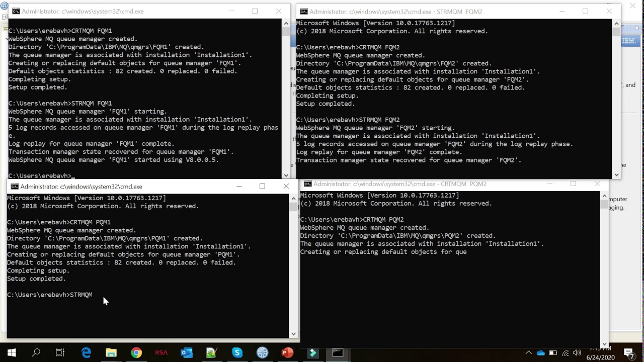Close the FQM1 command prompt window
Image resolution: width=644 pixels, height=362 pixels.
coord(279,11)
